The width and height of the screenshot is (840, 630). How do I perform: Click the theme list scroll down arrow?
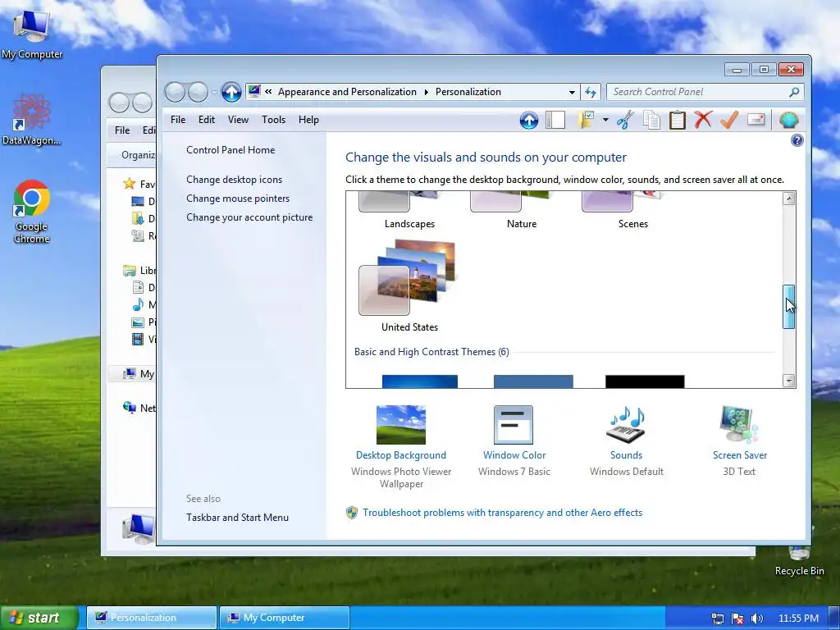pyautogui.click(x=788, y=381)
